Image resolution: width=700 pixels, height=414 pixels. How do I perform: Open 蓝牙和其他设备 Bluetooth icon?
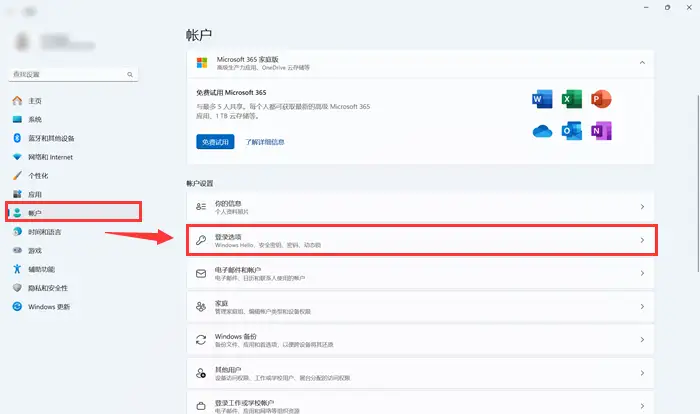(x=17, y=138)
